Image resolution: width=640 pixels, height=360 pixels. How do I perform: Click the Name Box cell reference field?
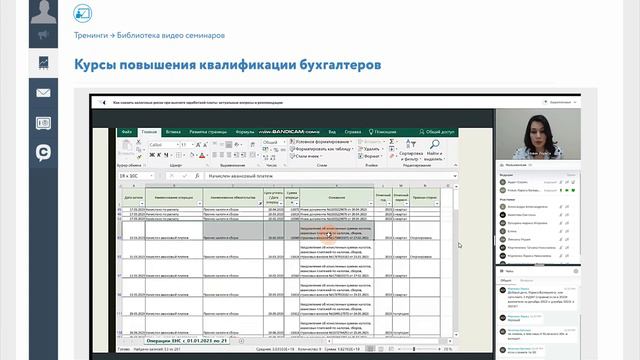coord(136,176)
